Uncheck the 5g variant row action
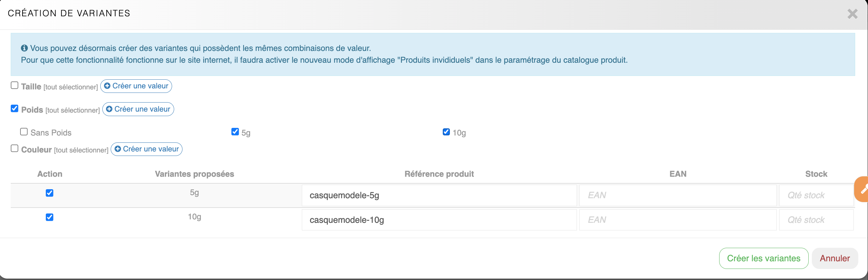This screenshot has height=280, width=868. 50,193
